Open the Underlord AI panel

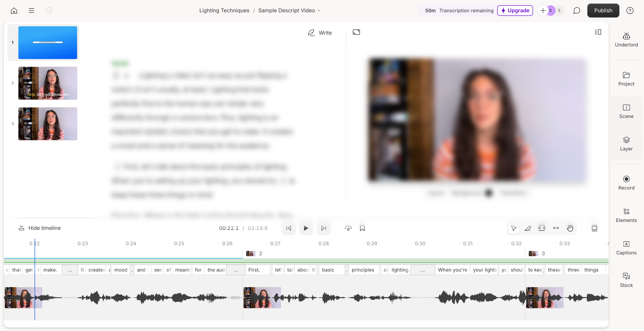(x=626, y=40)
